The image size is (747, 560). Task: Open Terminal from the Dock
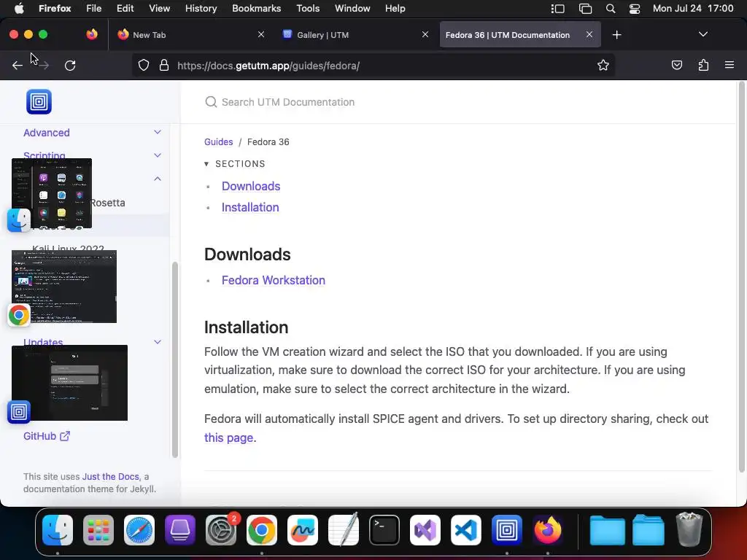[x=384, y=530]
